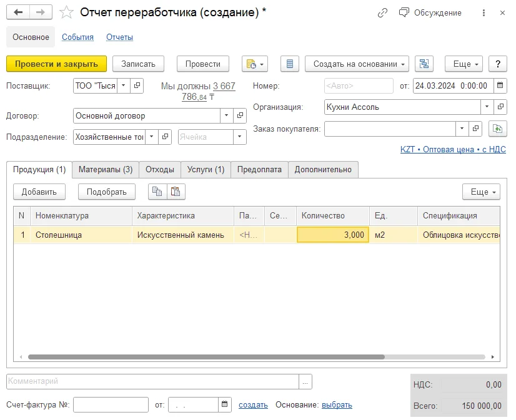Click the Счет-фактура № input field
The height and width of the screenshot is (420, 516).
111,404
